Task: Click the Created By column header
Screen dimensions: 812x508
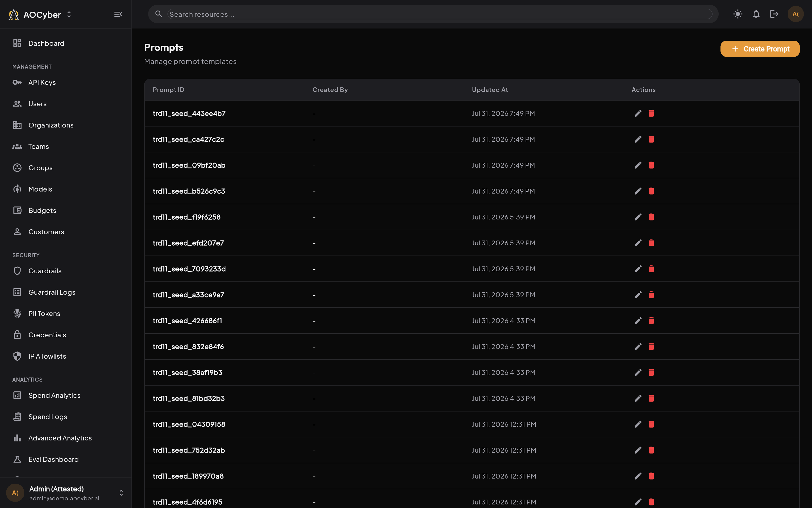Action: 330,90
